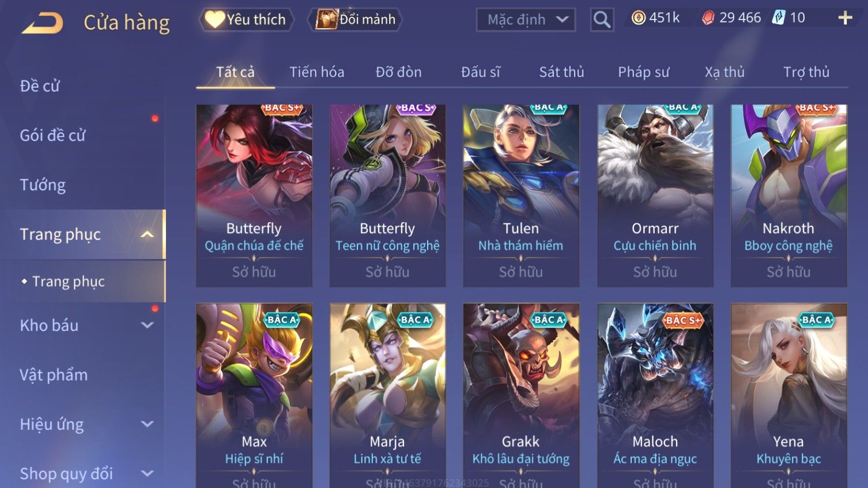Select the Sát thủ tab
This screenshot has width=868, height=488.
pos(561,72)
